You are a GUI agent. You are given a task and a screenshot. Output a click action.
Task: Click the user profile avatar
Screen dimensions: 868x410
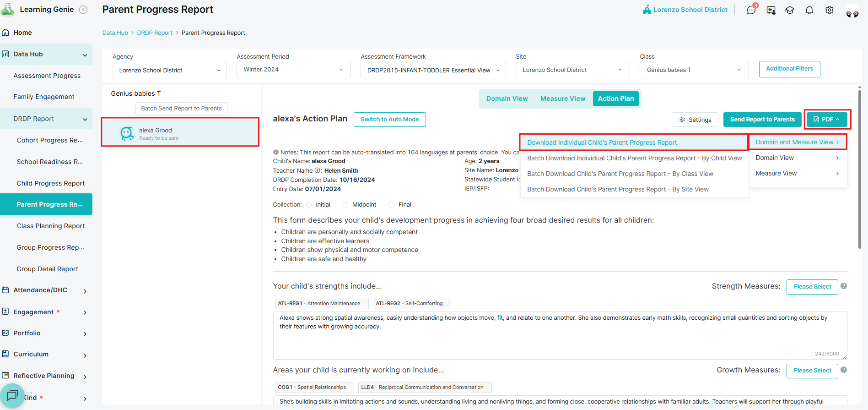pyautogui.click(x=852, y=11)
